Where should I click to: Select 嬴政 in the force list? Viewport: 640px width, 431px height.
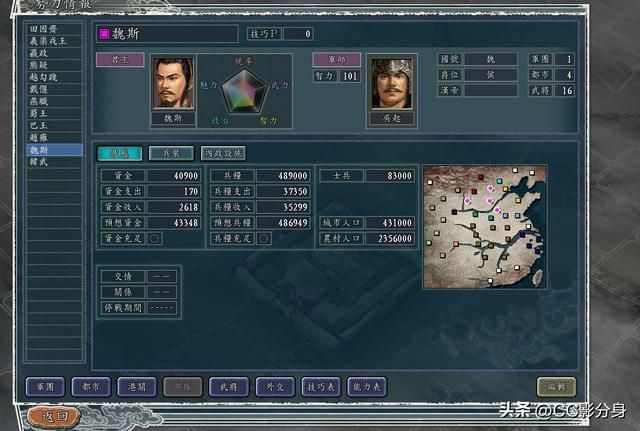pyautogui.click(x=54, y=53)
